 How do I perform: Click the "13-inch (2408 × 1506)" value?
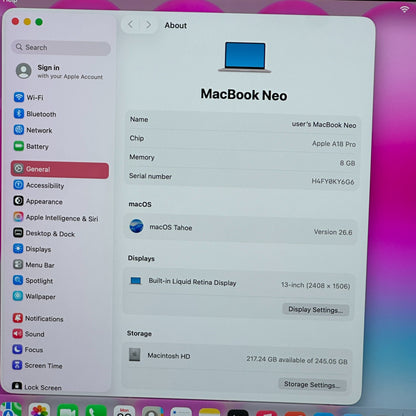(x=315, y=285)
